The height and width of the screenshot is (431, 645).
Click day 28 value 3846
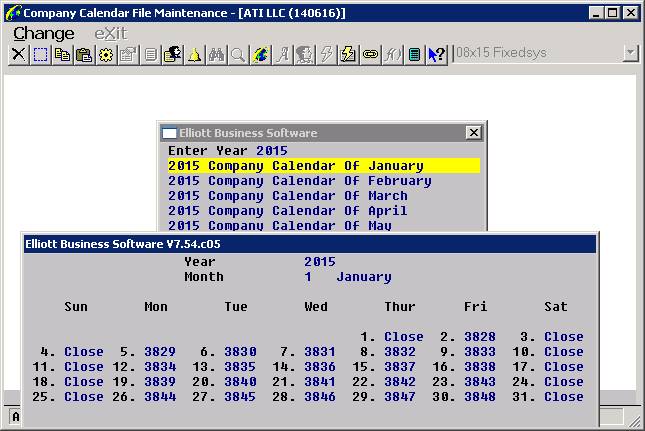320,397
